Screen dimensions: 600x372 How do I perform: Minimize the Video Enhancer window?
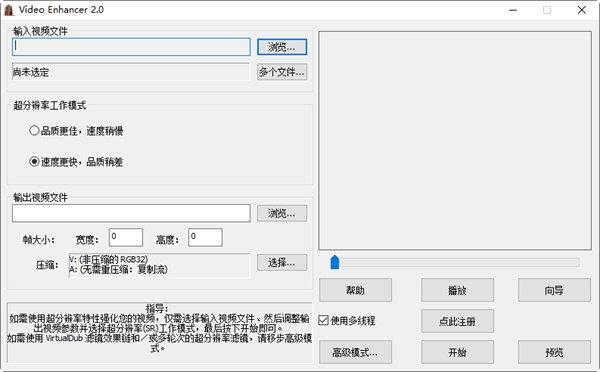point(513,10)
